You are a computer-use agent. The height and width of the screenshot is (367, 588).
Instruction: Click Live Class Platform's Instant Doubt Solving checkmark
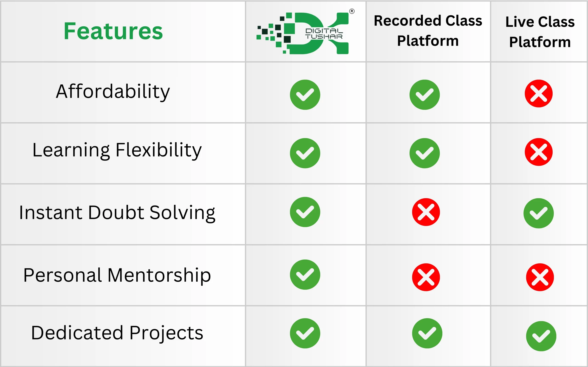pyautogui.click(x=538, y=213)
